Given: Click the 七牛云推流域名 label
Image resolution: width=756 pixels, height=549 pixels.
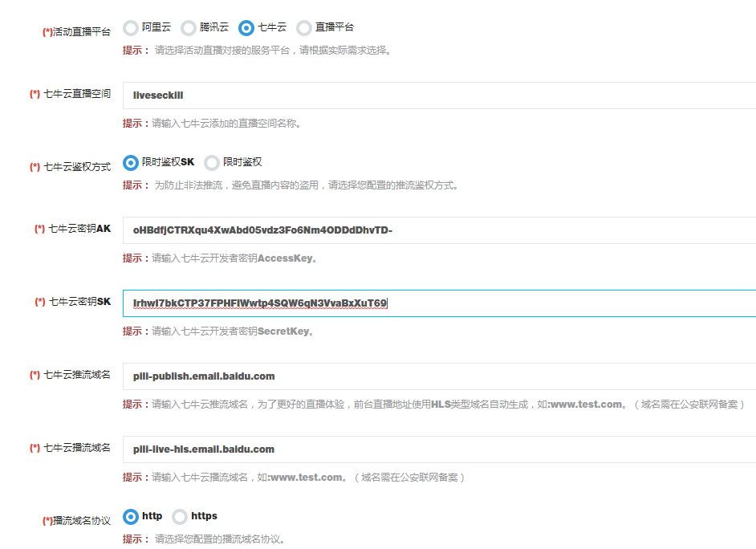Looking at the screenshot, I should point(71,375).
